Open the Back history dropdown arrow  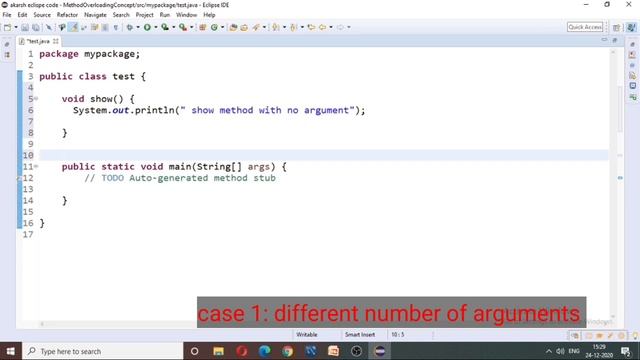click(331, 27)
